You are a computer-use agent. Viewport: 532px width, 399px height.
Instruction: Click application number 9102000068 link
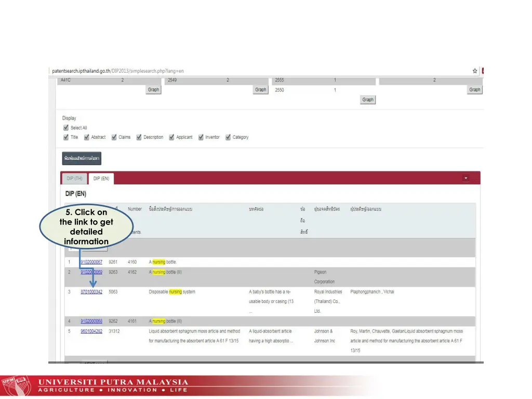click(x=91, y=321)
